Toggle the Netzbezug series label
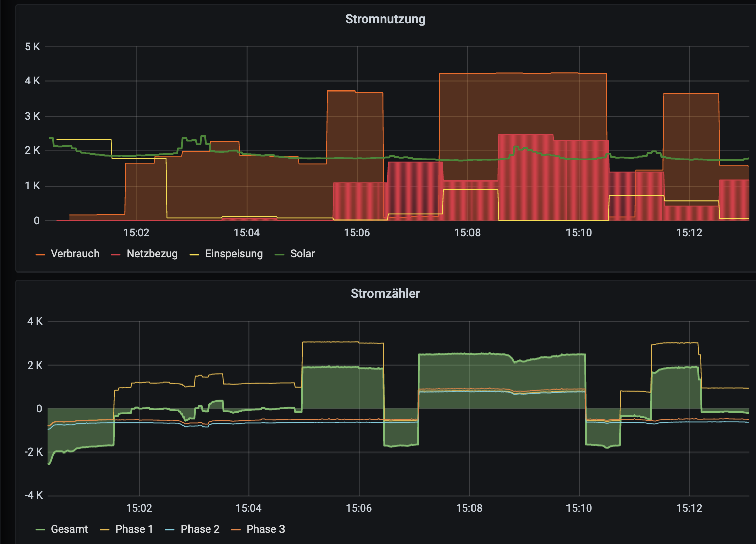 pyautogui.click(x=152, y=254)
